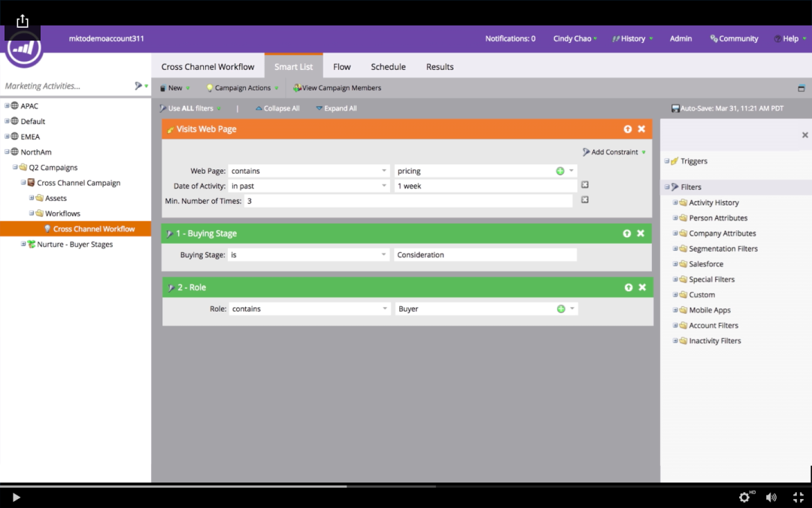Open the pricing value dropdown arrow
Image resolution: width=812 pixels, height=508 pixels.
coord(571,171)
